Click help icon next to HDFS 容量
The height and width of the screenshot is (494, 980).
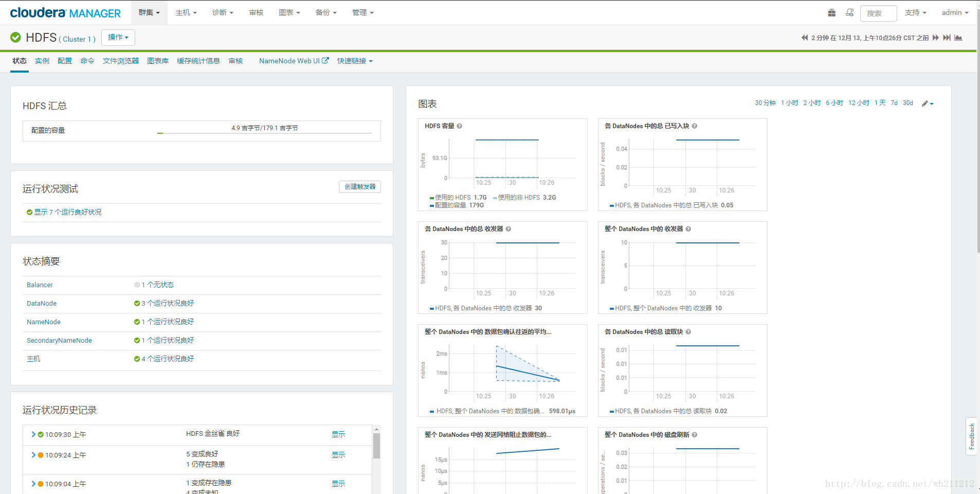460,126
